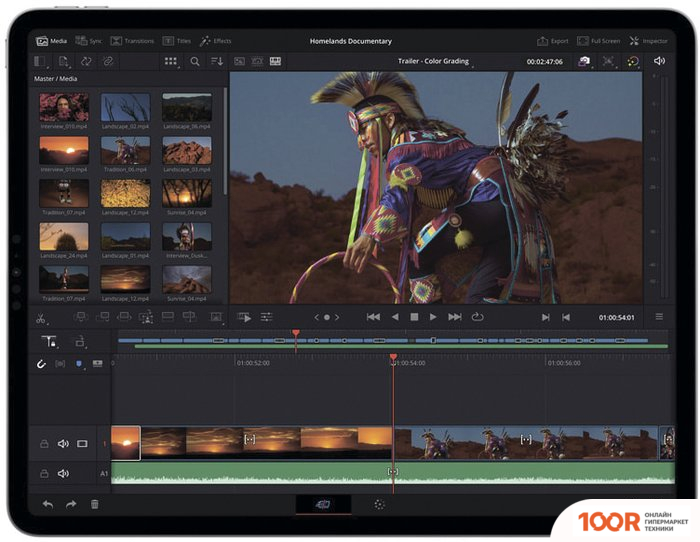Open the Trailer - Color Grading timeline dropdown
The image size is (700, 542).
tap(434, 61)
